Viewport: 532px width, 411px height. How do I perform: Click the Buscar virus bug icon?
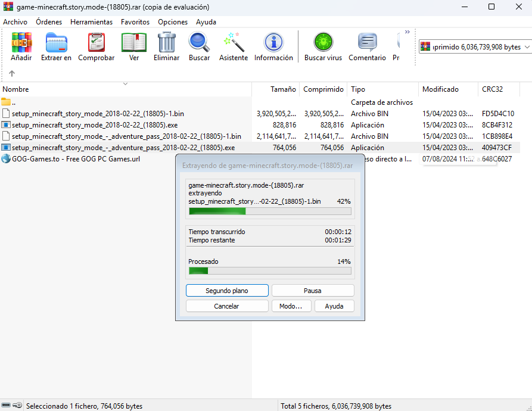(x=323, y=43)
